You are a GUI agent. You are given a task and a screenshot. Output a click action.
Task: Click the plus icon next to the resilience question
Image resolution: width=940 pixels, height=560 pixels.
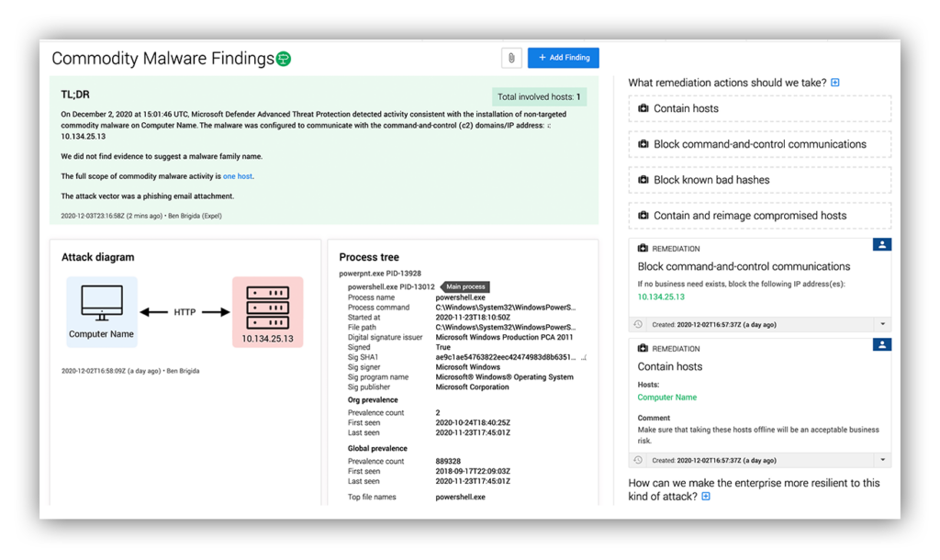tap(704, 495)
